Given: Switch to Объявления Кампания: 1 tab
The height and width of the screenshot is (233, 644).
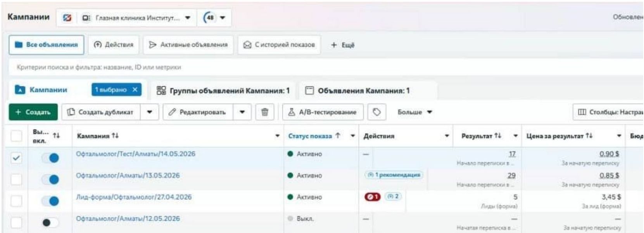Looking at the screenshot, I should click(357, 91).
